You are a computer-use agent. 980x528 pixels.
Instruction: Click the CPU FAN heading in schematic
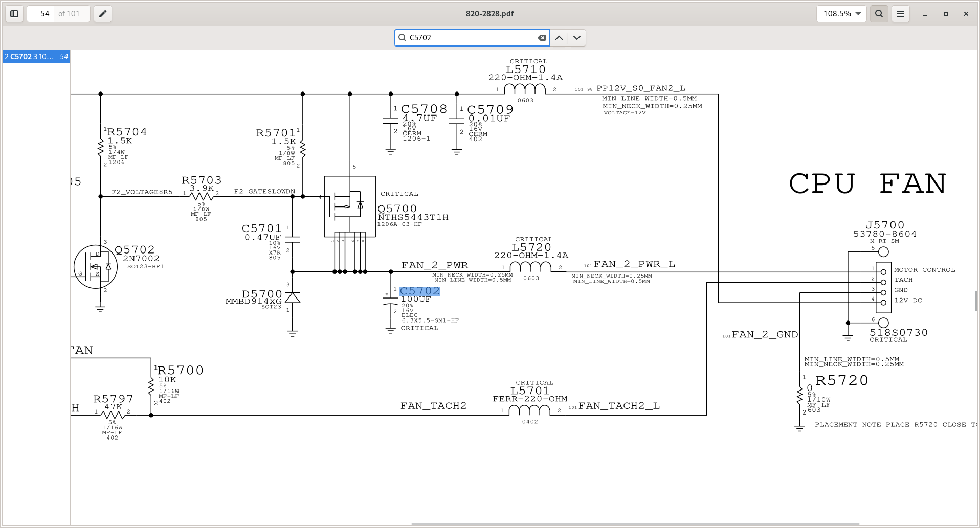coord(867,183)
